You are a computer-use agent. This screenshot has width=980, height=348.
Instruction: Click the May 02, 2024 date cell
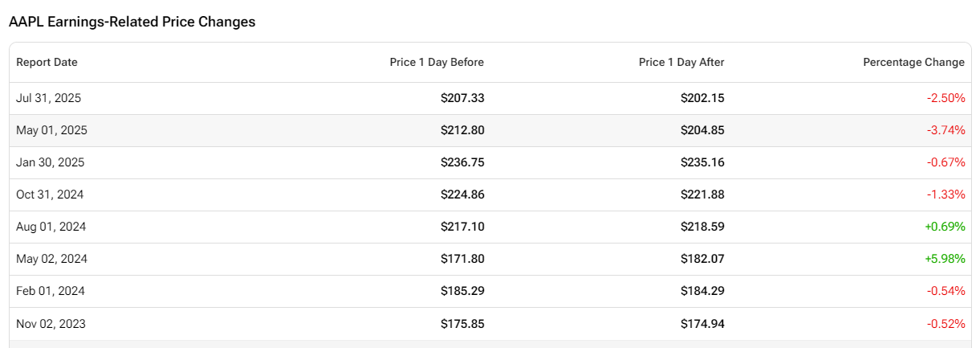point(51,259)
